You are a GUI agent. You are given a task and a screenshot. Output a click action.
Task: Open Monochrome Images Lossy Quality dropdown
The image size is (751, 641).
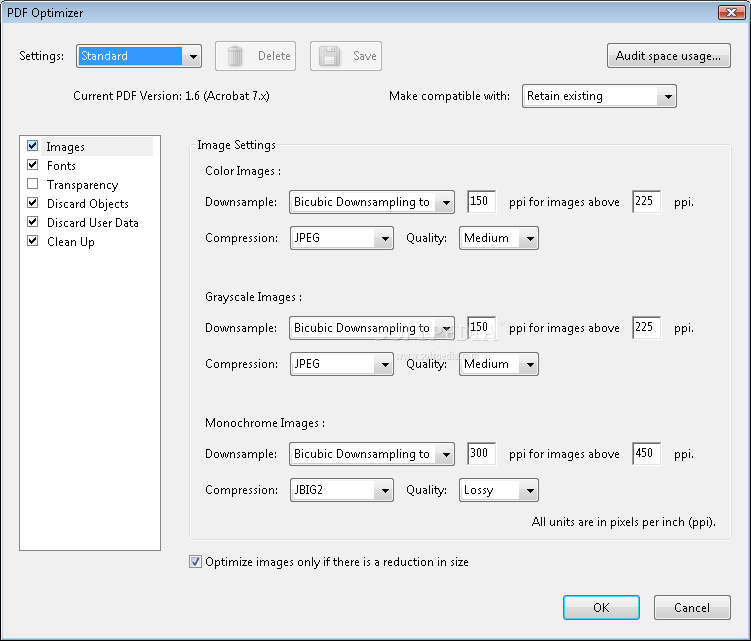pos(499,490)
